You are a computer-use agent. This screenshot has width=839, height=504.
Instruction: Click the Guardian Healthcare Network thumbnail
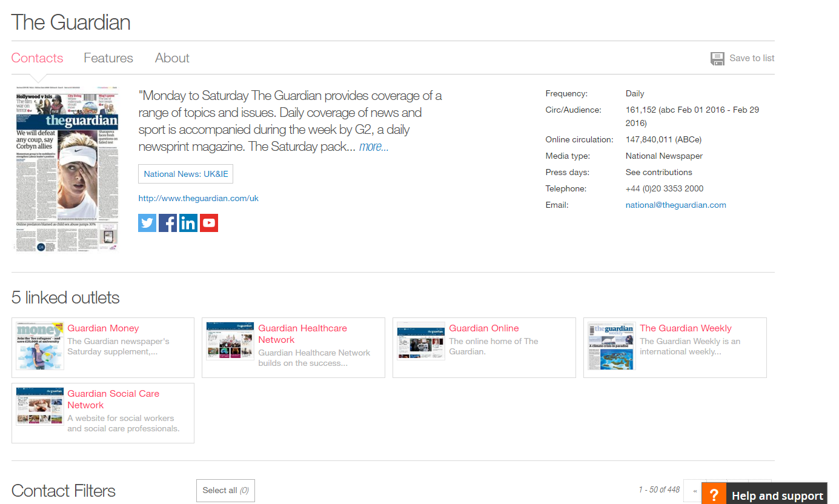click(230, 341)
